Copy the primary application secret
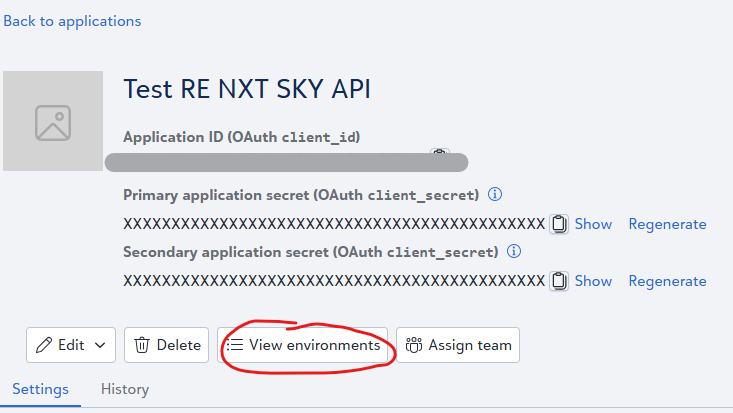Screen dimensions: 733x413 coord(559,224)
